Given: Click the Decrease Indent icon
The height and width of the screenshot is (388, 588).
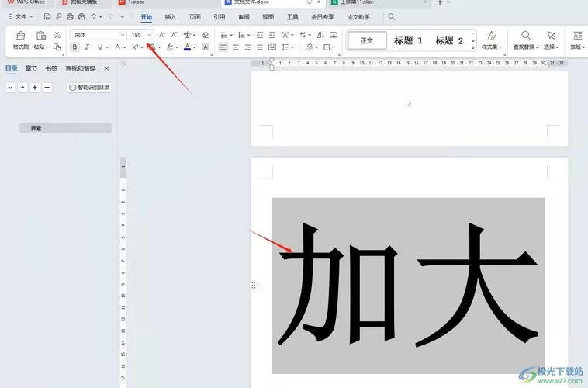Looking at the screenshot, I should point(260,35).
